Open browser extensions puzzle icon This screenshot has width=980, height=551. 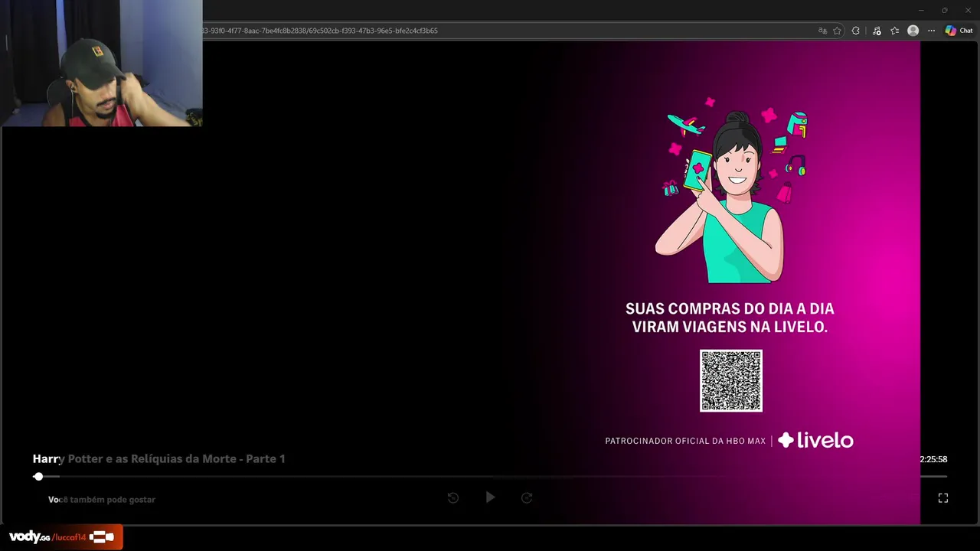[856, 31]
